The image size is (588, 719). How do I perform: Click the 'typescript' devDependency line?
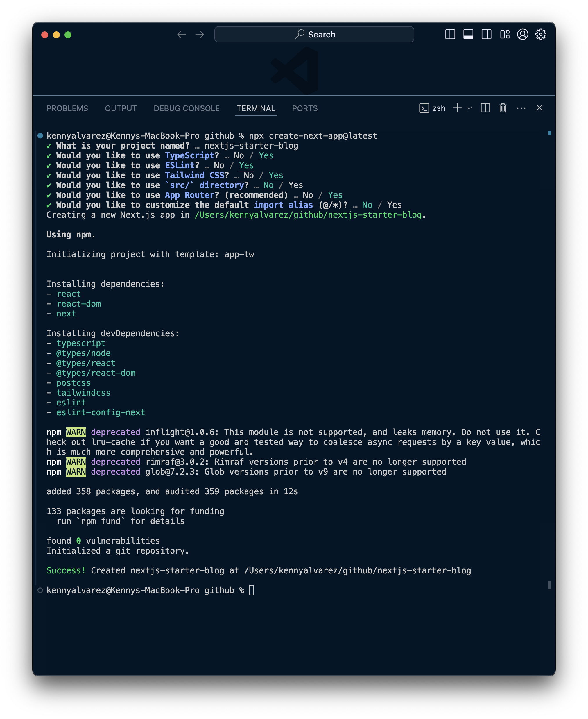(x=81, y=343)
